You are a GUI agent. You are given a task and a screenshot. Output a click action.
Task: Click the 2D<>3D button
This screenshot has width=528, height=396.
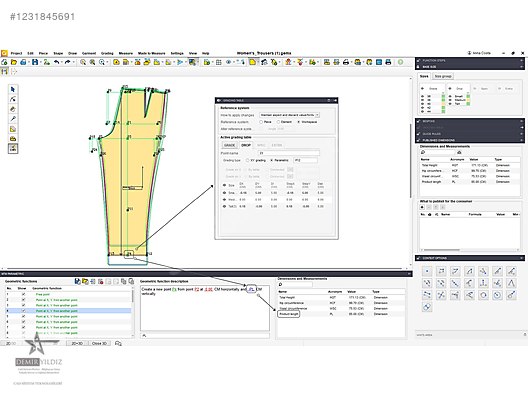click(76, 343)
